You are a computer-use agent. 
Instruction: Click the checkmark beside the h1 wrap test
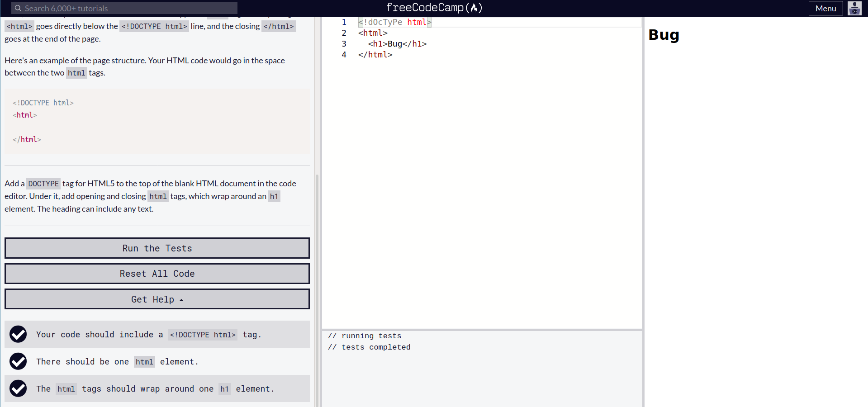pos(18,388)
